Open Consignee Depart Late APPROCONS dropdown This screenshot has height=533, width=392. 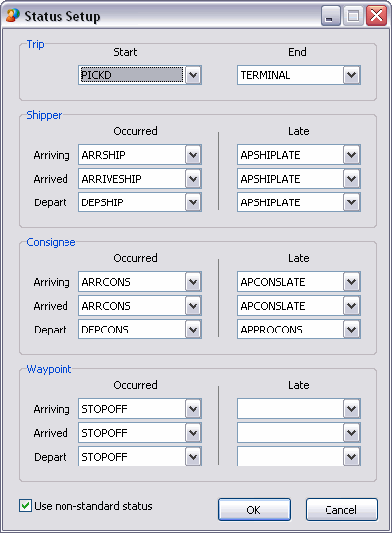point(352,330)
